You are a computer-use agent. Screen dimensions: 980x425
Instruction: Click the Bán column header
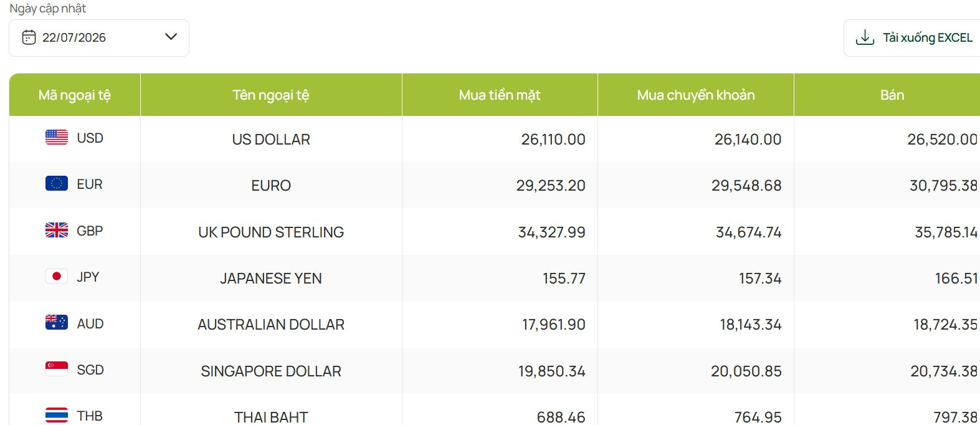coord(892,95)
